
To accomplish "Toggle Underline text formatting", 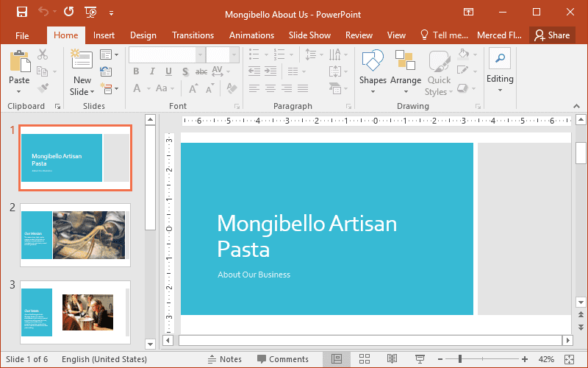I will tap(168, 71).
